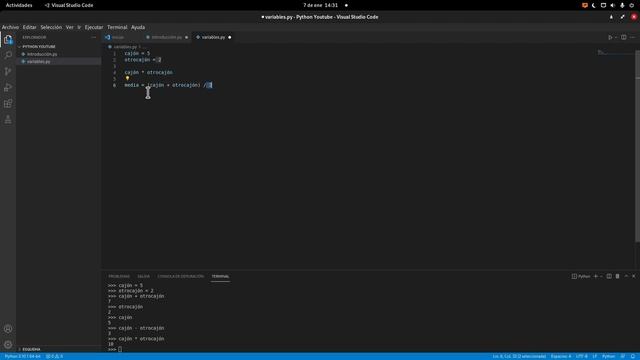Viewport: 640px width, 360px height.
Task: Open the Selección menu
Action: 51,27
